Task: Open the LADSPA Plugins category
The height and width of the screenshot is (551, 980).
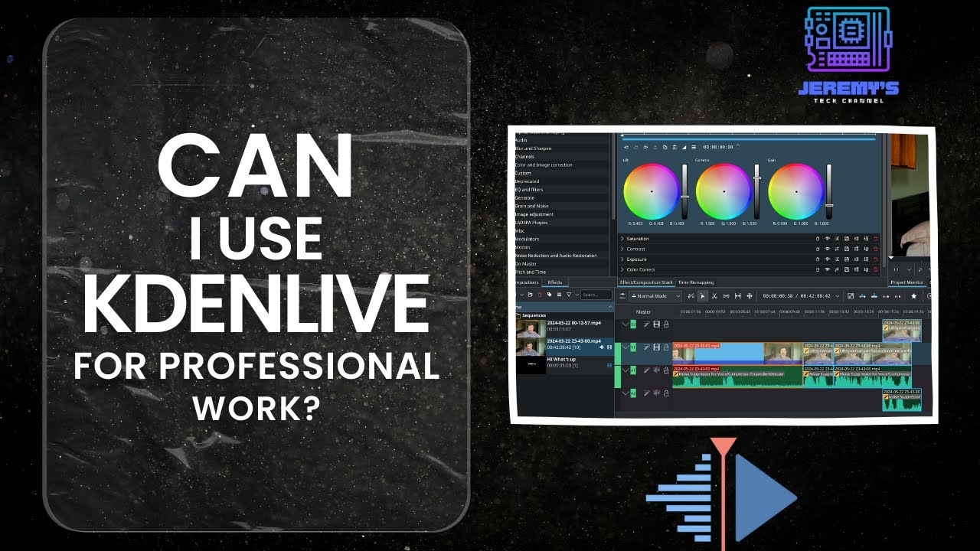Action: [532, 223]
